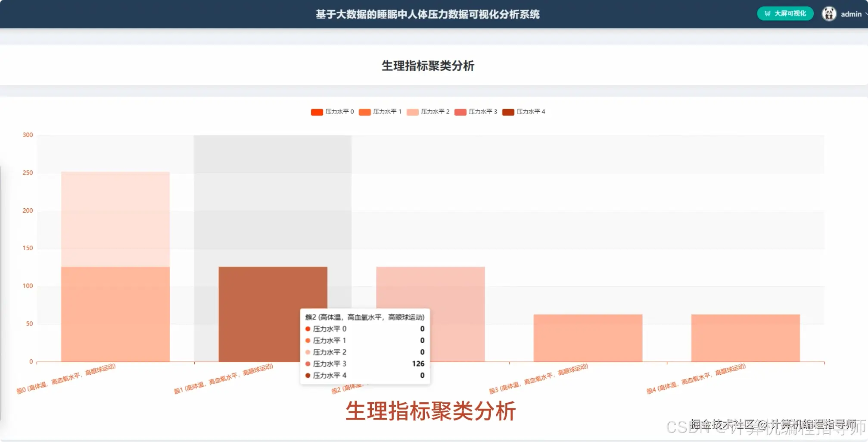Click the admin avatar picture
868x442 pixels.
(x=829, y=14)
